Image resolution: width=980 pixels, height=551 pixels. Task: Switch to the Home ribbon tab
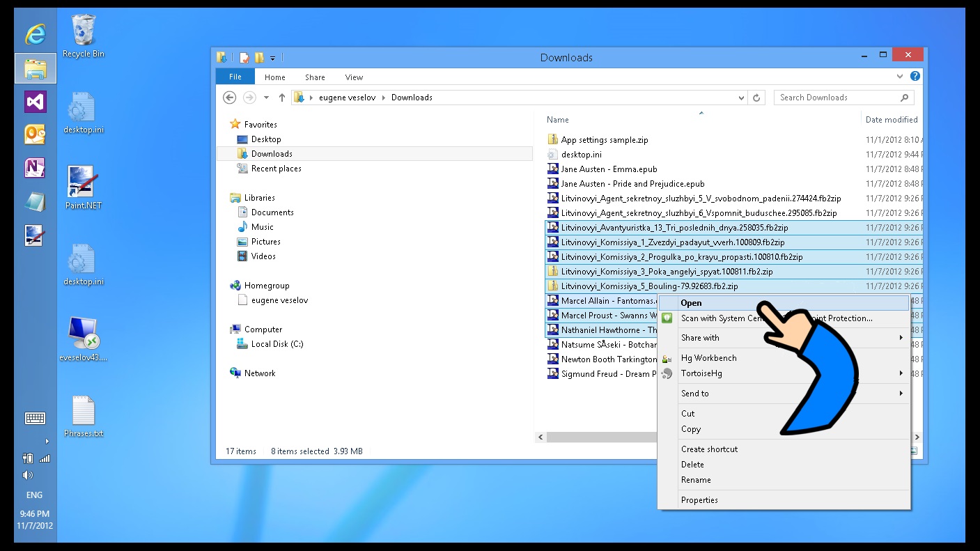(x=275, y=77)
